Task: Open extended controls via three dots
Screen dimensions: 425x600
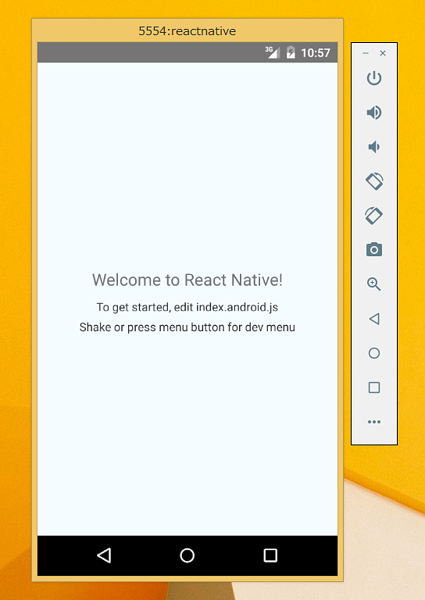Action: (x=374, y=422)
